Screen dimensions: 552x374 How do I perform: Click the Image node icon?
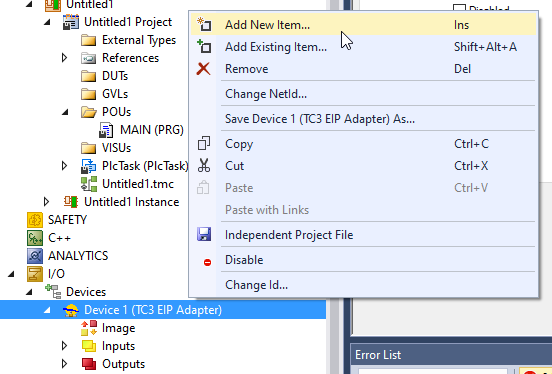tap(89, 328)
